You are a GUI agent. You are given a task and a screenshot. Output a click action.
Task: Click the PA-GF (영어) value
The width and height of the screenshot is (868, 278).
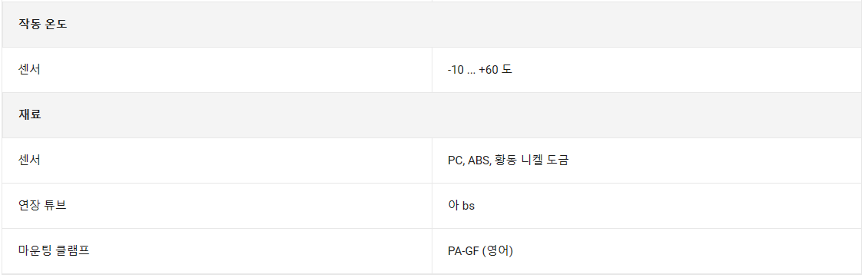tap(481, 251)
